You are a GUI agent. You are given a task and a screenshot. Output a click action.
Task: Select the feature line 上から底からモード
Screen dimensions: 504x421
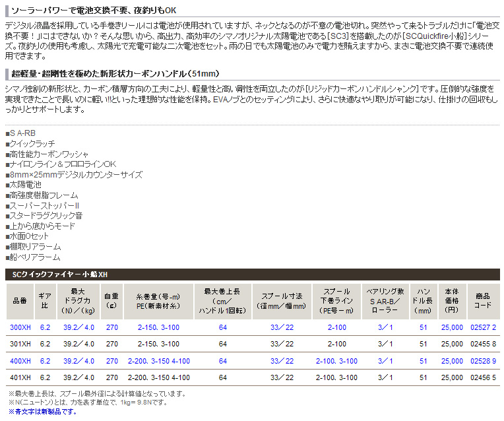(40, 226)
